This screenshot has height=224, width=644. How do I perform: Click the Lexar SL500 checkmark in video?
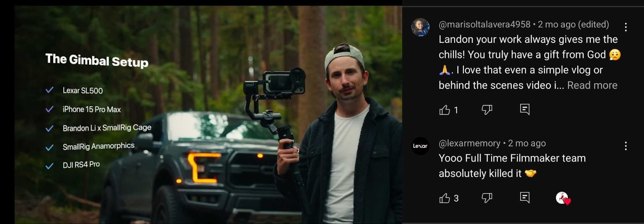click(x=50, y=90)
